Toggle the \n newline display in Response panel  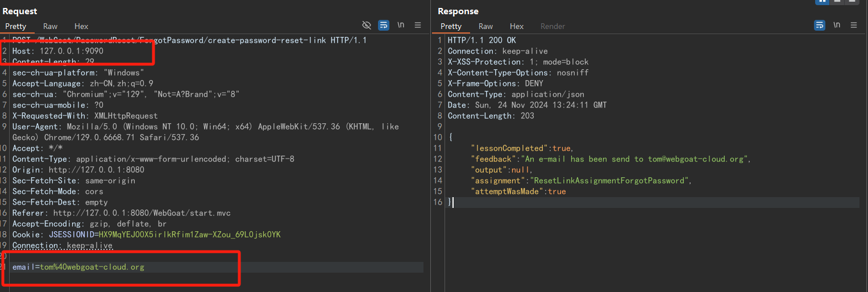tap(837, 25)
